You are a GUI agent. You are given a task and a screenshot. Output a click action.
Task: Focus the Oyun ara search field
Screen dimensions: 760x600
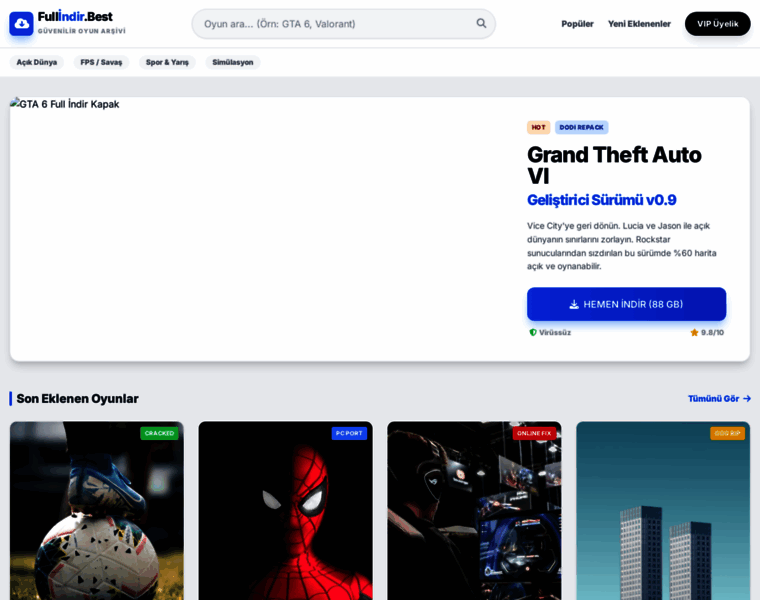click(344, 24)
